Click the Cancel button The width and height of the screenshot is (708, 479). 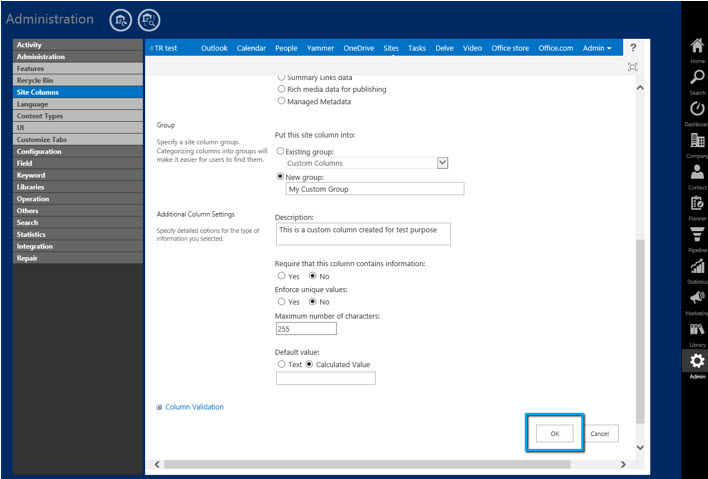[600, 433]
